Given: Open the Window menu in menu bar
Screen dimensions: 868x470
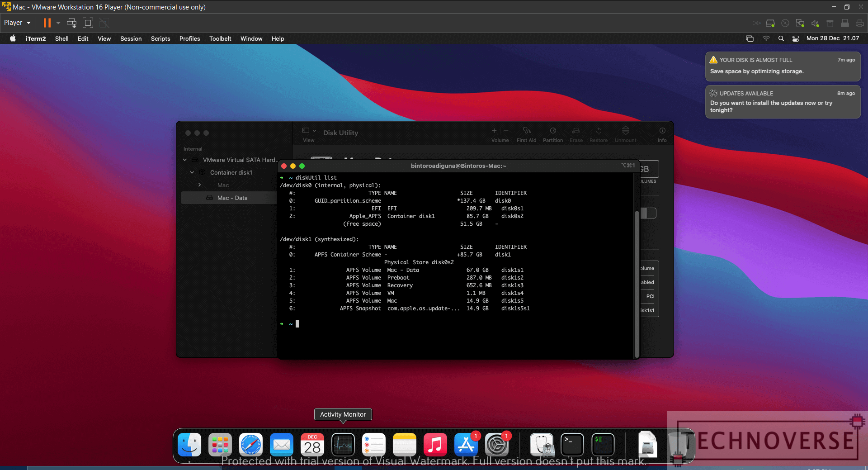Looking at the screenshot, I should coord(251,38).
